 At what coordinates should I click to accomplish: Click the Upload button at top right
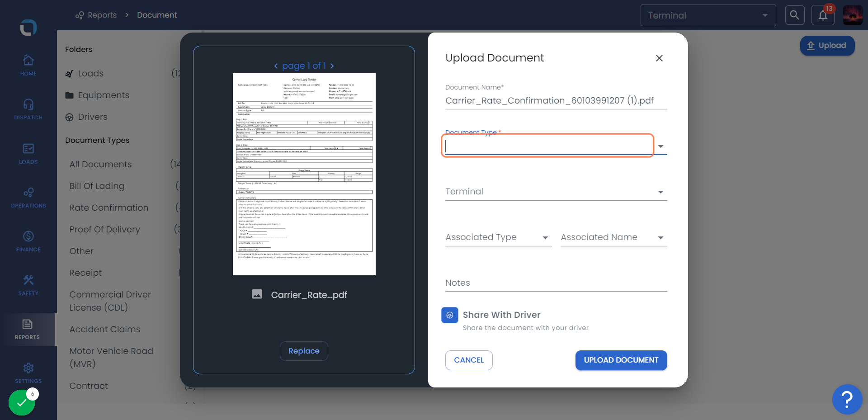click(x=827, y=46)
